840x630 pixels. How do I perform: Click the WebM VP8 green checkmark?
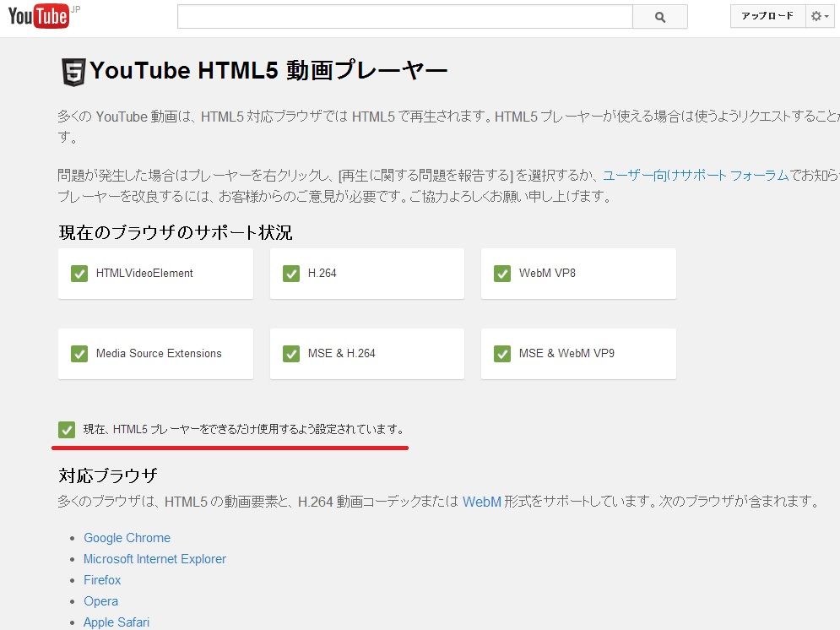coord(502,274)
